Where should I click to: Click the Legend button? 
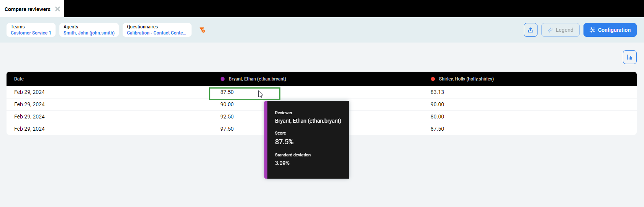[560, 30]
